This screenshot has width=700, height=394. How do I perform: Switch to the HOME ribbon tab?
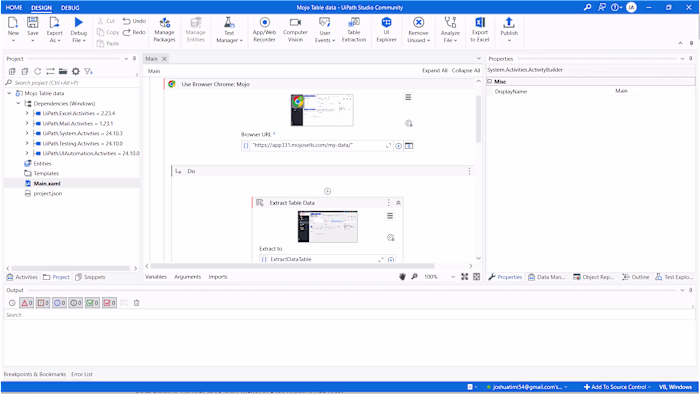click(14, 8)
